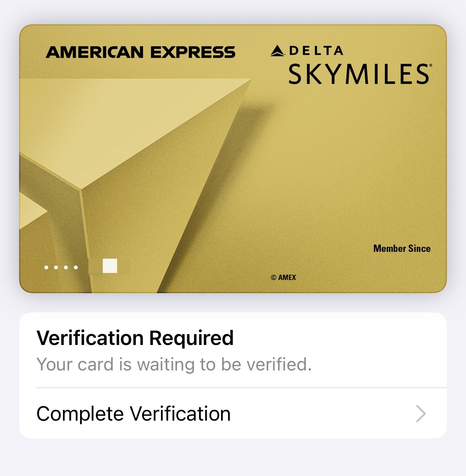
Task: Tap the verification status message text
Action: pos(174,364)
